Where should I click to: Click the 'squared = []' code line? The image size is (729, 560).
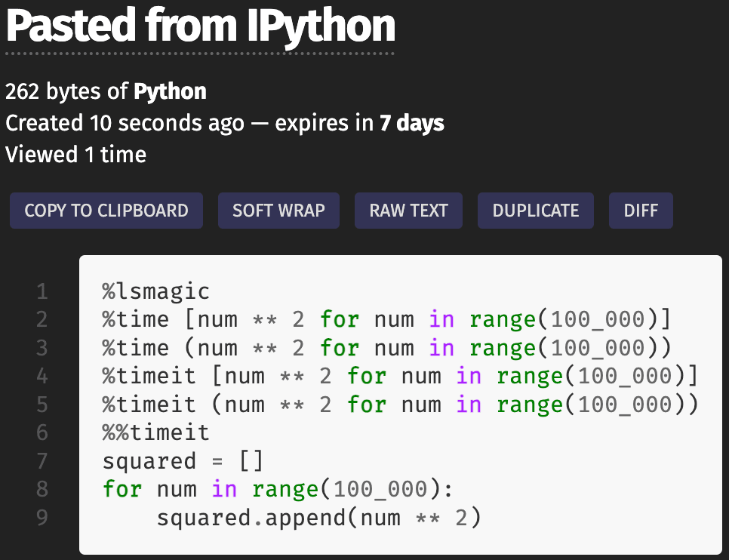183,461
